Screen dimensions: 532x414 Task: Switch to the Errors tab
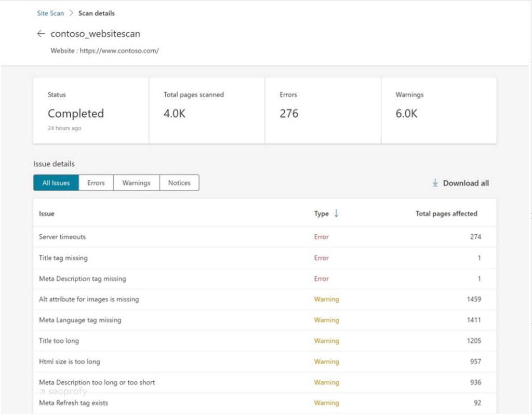click(x=96, y=183)
